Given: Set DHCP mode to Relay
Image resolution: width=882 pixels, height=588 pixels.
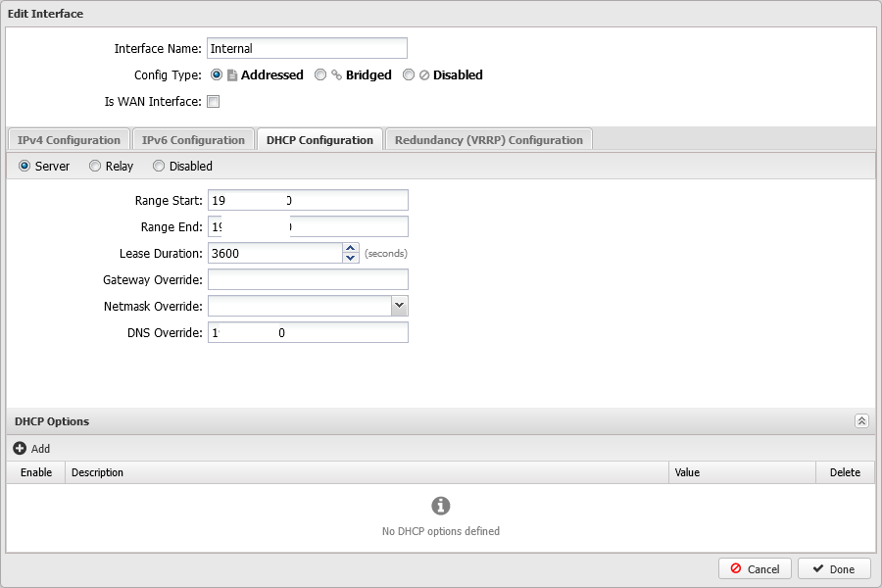Looking at the screenshot, I should [95, 167].
